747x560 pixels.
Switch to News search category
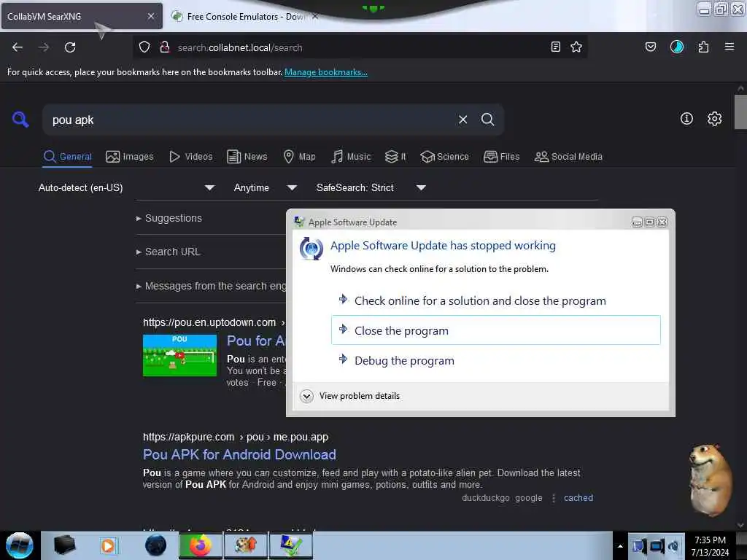(x=247, y=157)
